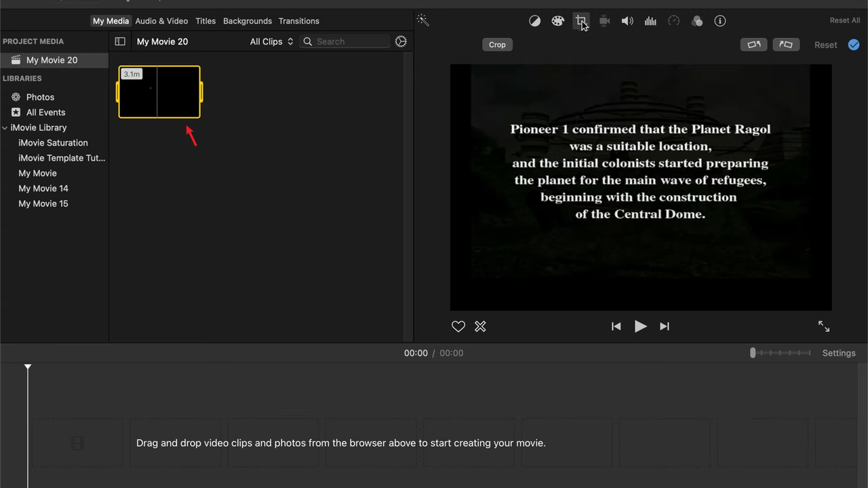Rotate the clip clockwise
868x488 pixels.
pyautogui.click(x=786, y=45)
